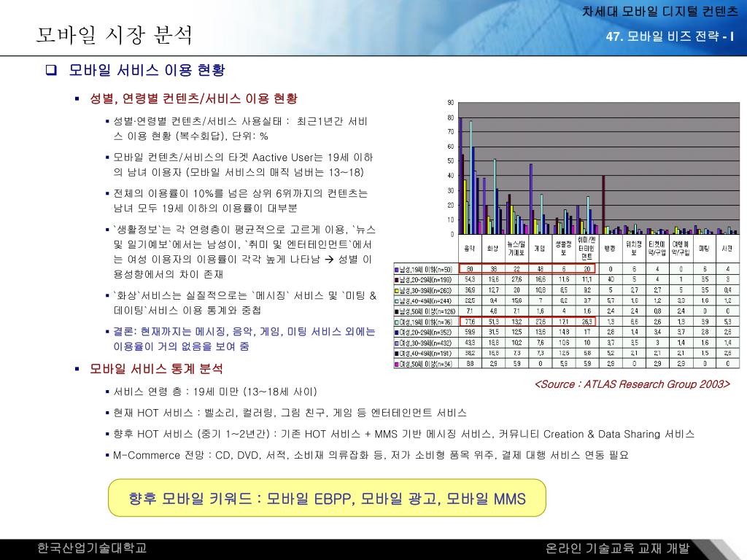Click the cell '38,2' in 여성,40~49세 row
Viewport: 747px width, 560px height.
click(470, 354)
